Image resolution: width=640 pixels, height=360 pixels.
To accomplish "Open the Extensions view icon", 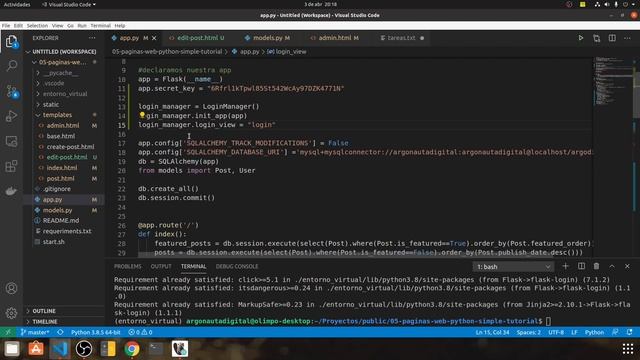I will 11,166.
